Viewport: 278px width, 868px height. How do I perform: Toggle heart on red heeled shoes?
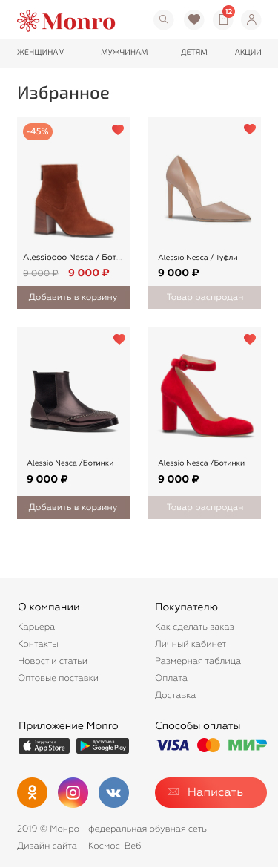click(x=250, y=339)
